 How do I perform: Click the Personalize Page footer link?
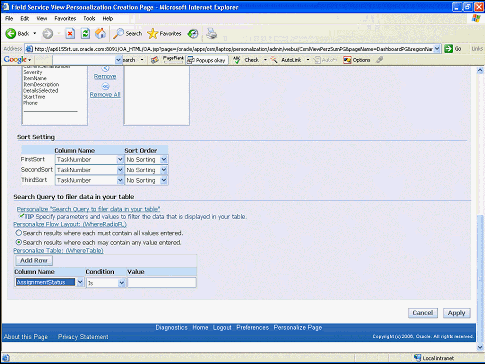pyautogui.click(x=298, y=327)
